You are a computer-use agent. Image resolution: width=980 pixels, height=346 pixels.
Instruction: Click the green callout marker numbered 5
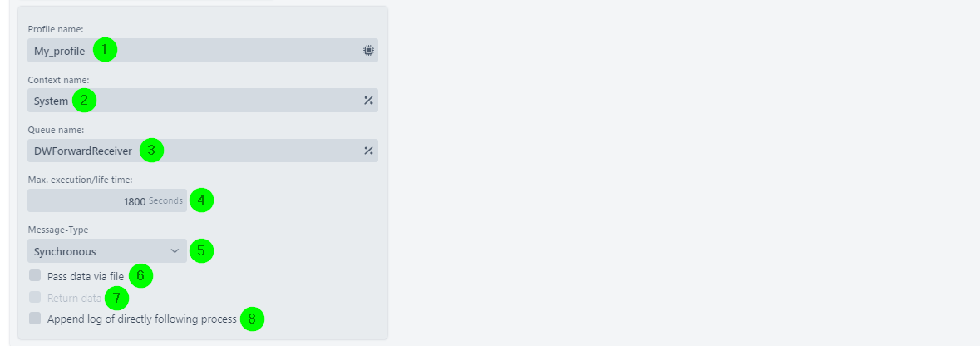(201, 251)
